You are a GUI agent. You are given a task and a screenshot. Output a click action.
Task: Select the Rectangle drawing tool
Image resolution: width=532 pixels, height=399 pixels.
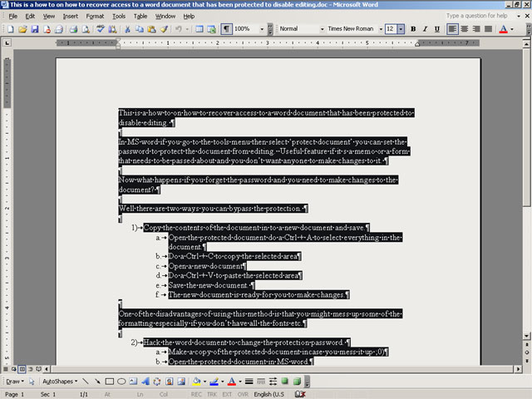click(x=109, y=382)
